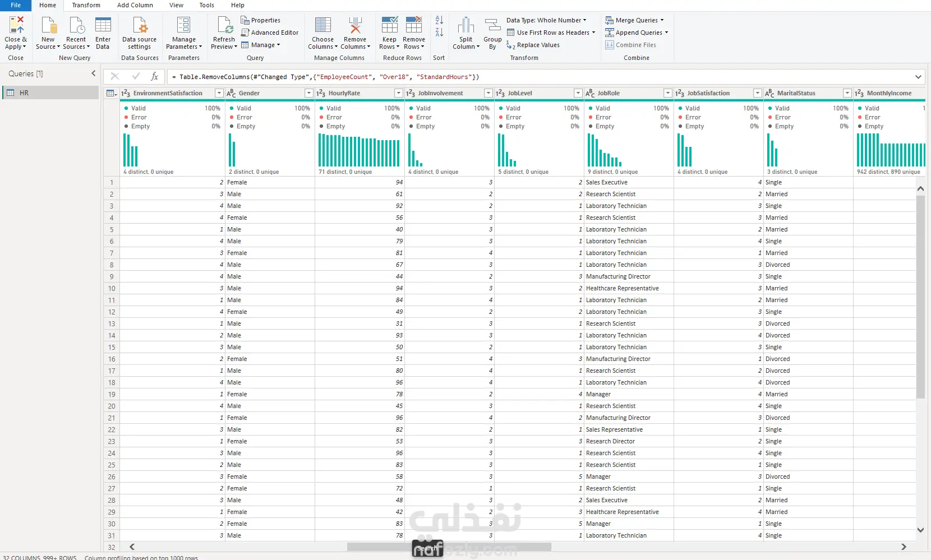Click the JobRole column type icon

(590, 94)
